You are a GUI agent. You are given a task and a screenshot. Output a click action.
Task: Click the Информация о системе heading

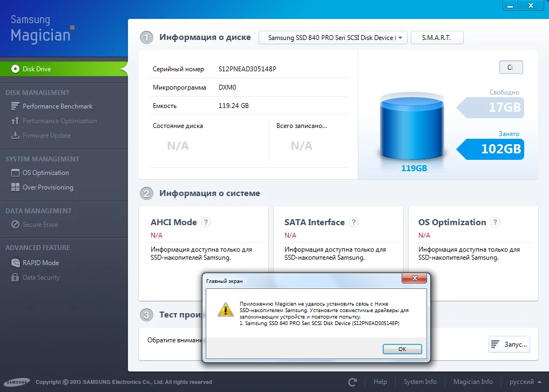pos(209,193)
